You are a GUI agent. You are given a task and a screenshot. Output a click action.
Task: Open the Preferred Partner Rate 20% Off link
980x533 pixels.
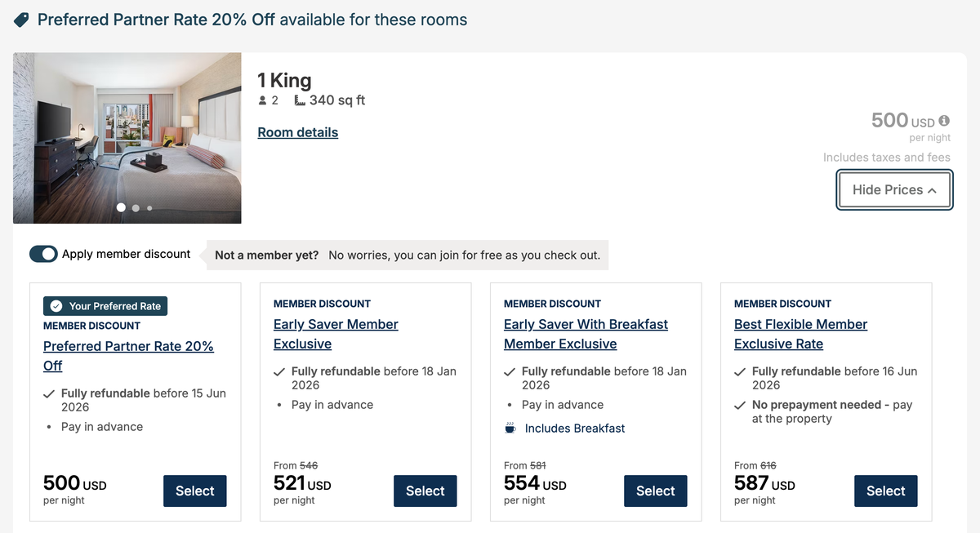click(x=128, y=346)
